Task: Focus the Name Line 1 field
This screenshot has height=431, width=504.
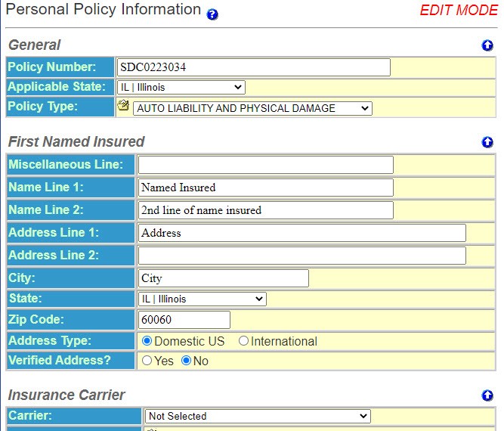Action: [x=265, y=188]
